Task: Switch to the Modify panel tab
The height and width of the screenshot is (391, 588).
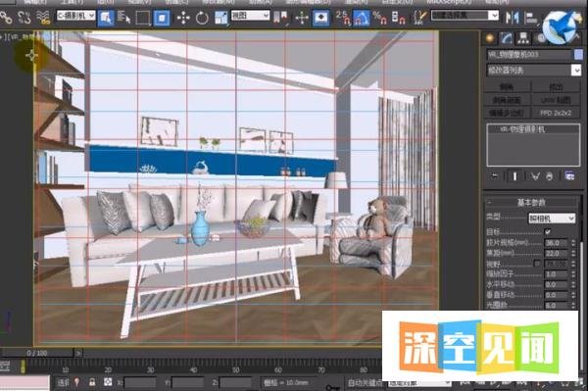Action: click(x=507, y=38)
